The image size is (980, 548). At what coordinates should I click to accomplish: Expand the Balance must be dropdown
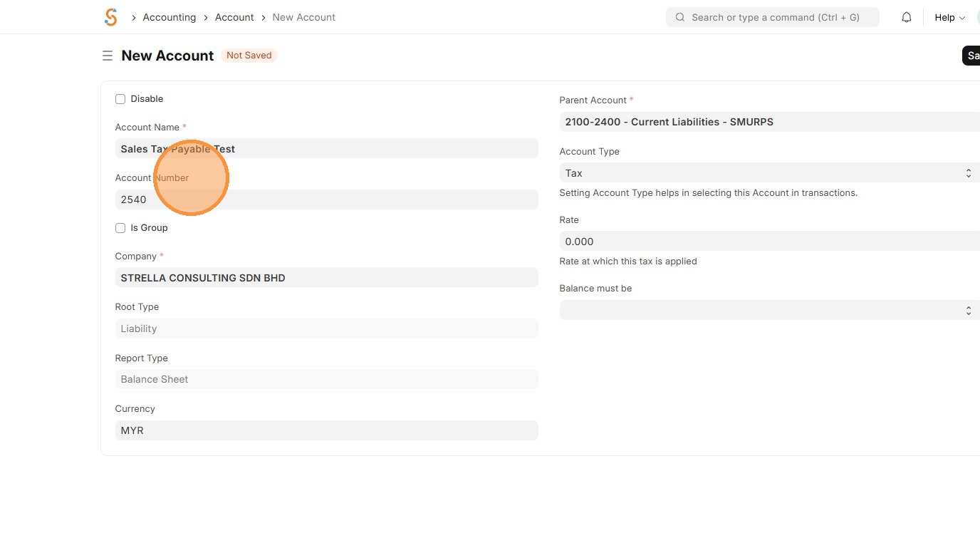(769, 310)
